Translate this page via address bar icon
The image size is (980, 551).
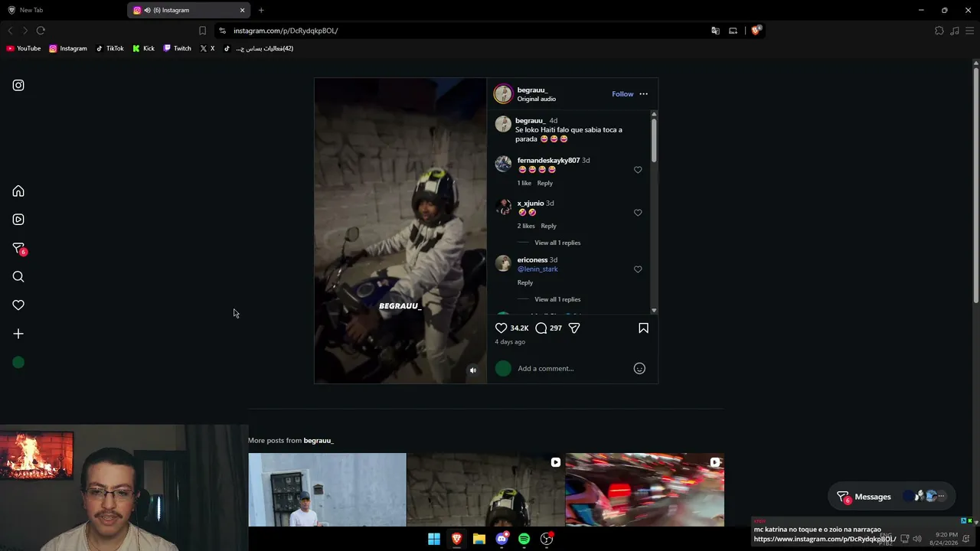(715, 31)
